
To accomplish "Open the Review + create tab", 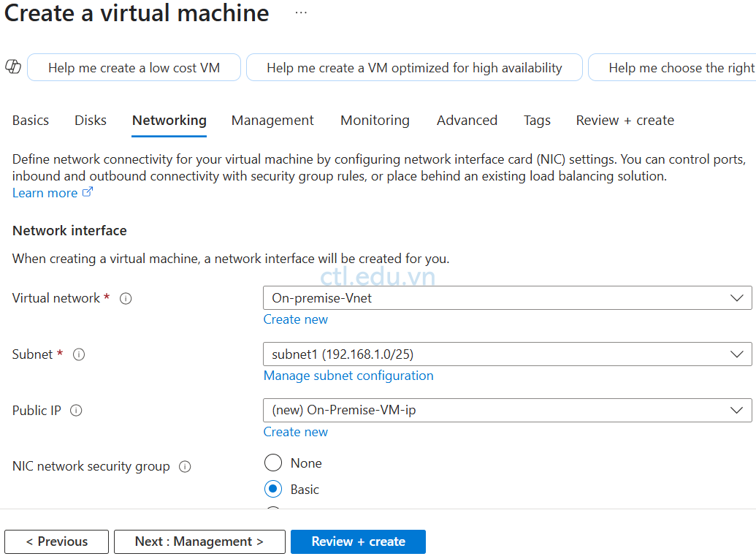I will pyautogui.click(x=625, y=120).
